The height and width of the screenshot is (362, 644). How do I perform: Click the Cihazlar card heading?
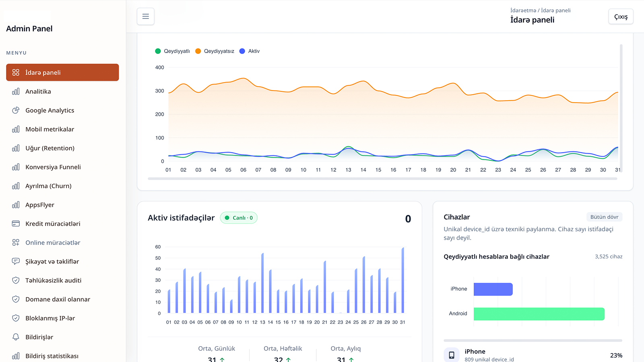pyautogui.click(x=457, y=217)
